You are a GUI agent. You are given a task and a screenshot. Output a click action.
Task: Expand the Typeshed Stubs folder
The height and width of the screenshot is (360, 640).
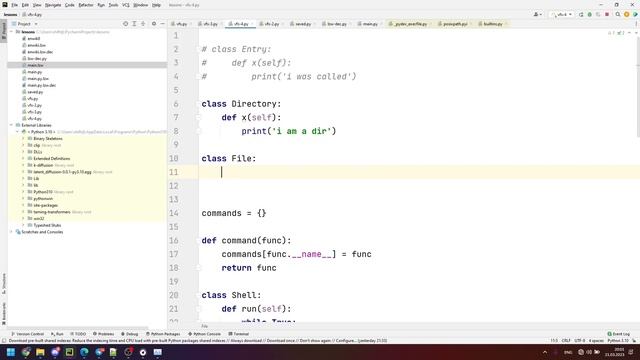24,225
